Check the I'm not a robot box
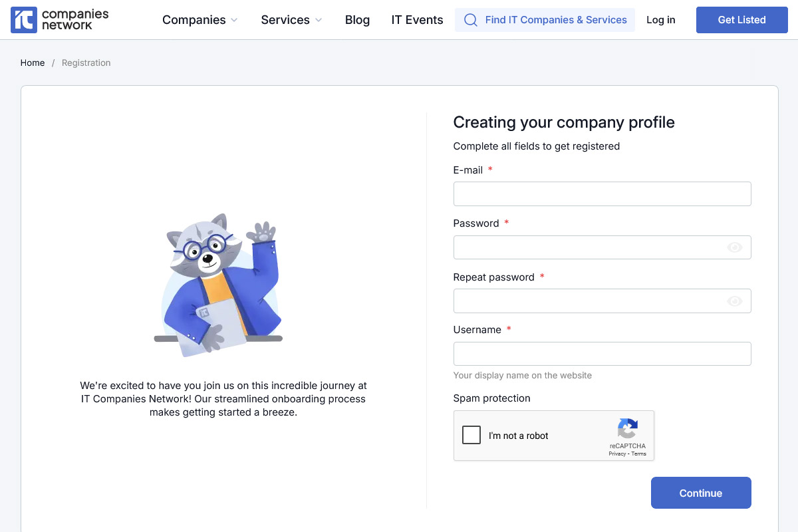This screenshot has height=532, width=798. click(471, 435)
